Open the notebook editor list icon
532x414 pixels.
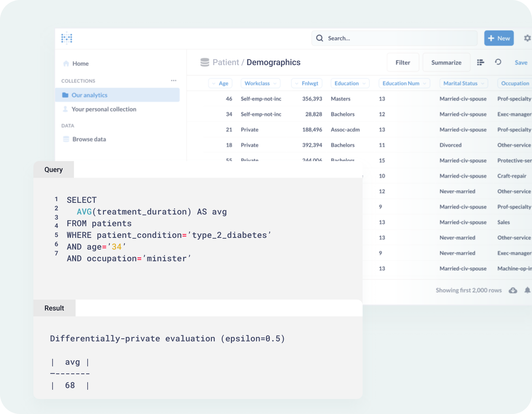point(481,62)
